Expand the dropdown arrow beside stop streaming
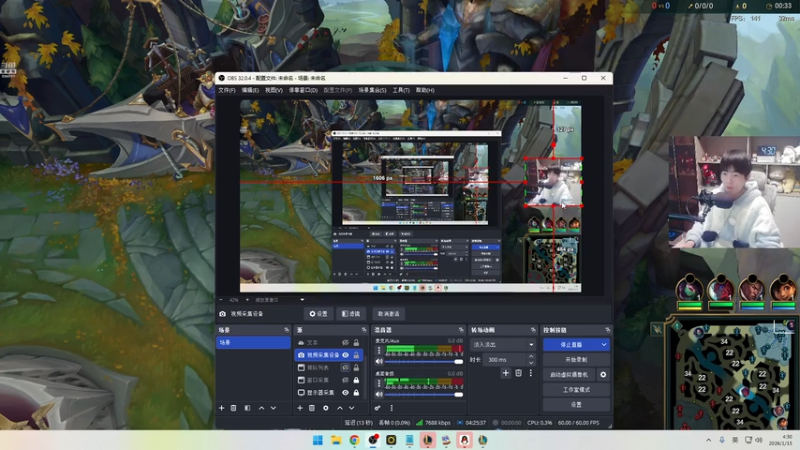This screenshot has width=800, height=450. (604, 345)
